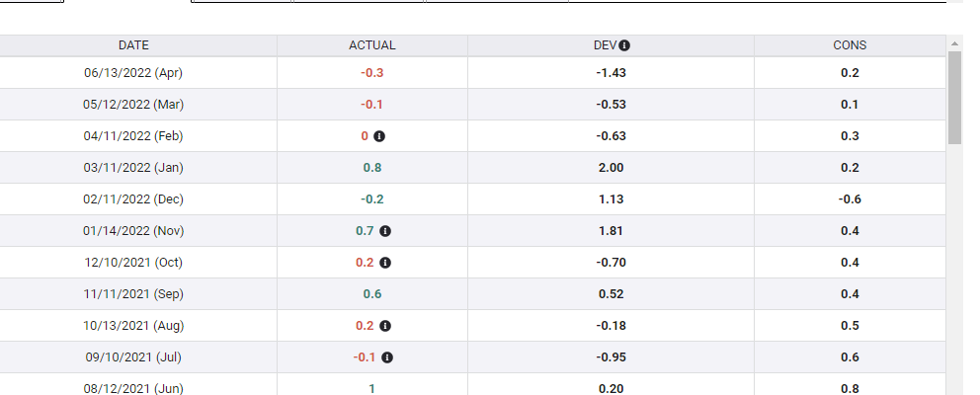
Task: Click the DATE column header
Action: tap(133, 45)
